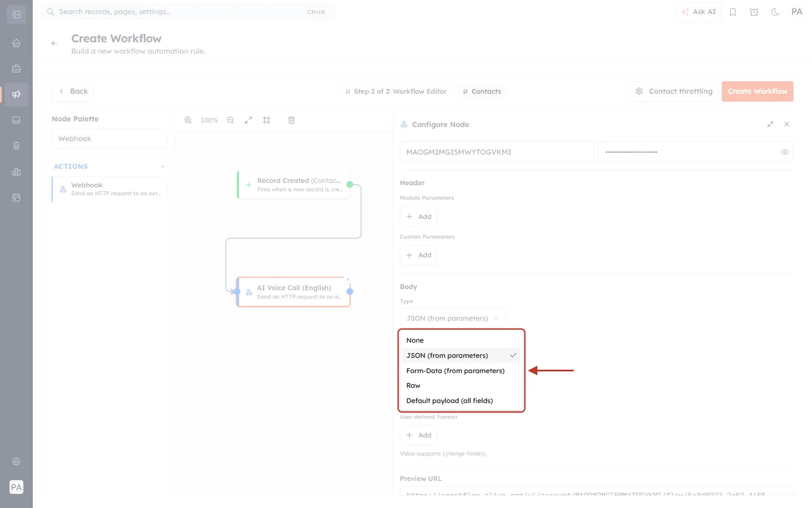The width and height of the screenshot is (812, 508).
Task: Open the calendar icon in sidebar
Action: pos(16,198)
